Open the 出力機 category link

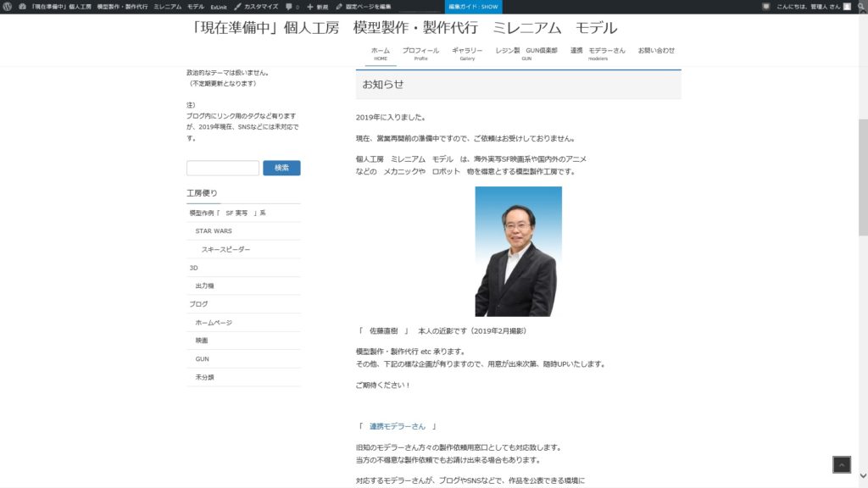204,286
